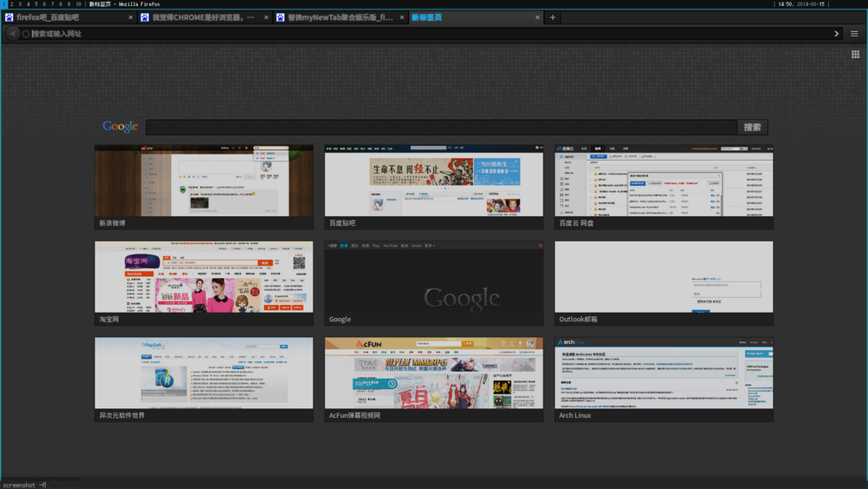Open the 百度贴吧 thumbnail
The height and width of the screenshot is (489, 868).
[434, 181]
